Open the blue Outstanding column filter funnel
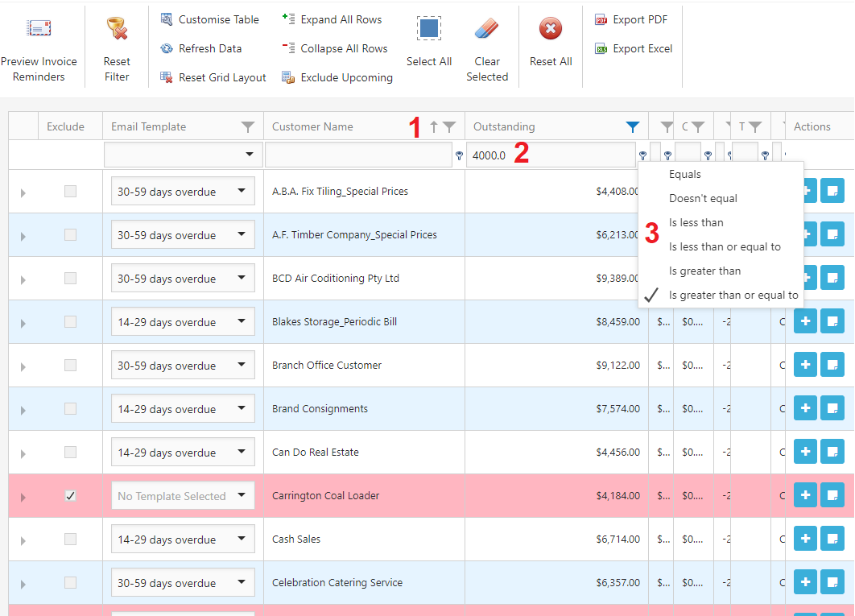Screen dimensions: 855x616 (x=633, y=127)
